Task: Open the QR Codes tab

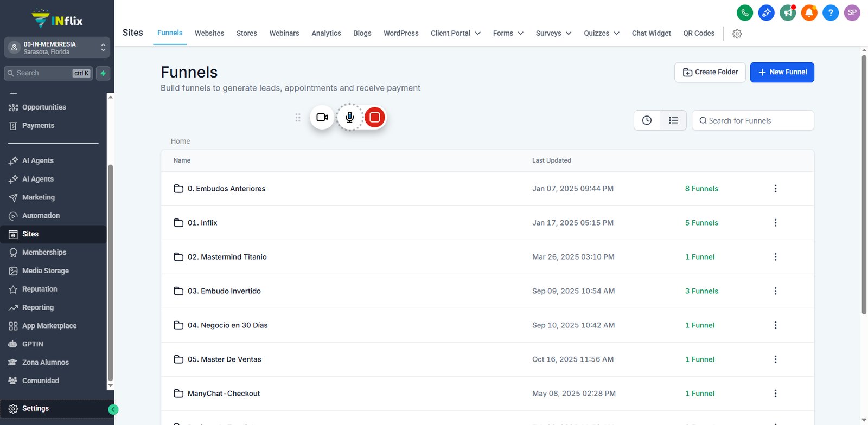Action: coord(699,33)
